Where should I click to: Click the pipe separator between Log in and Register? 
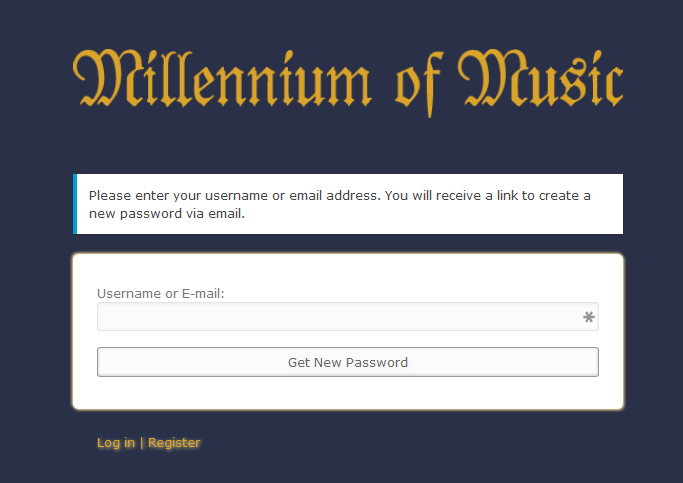point(141,443)
